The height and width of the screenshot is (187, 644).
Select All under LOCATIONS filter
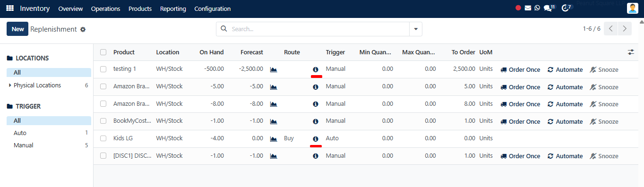(x=49, y=72)
